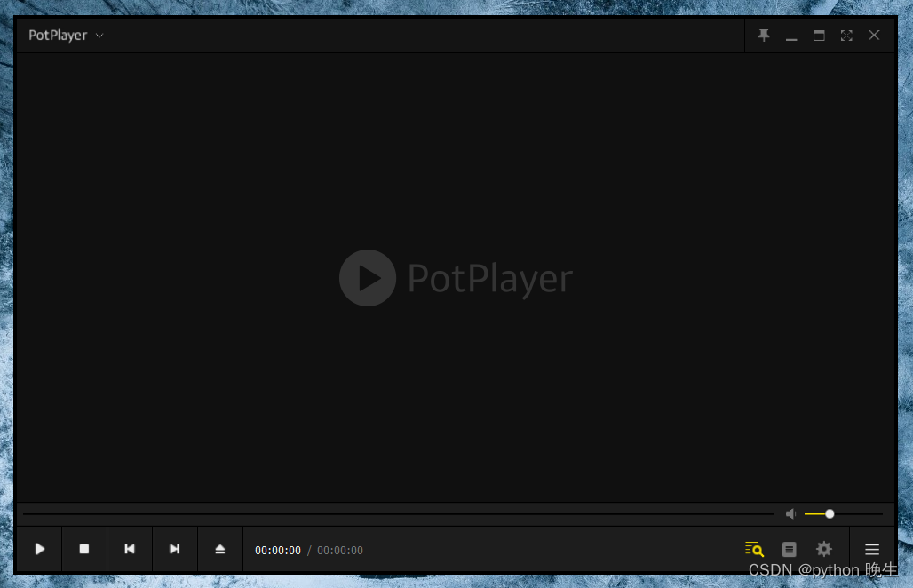Maximize the PotPlayer window
913x588 pixels.
click(819, 36)
